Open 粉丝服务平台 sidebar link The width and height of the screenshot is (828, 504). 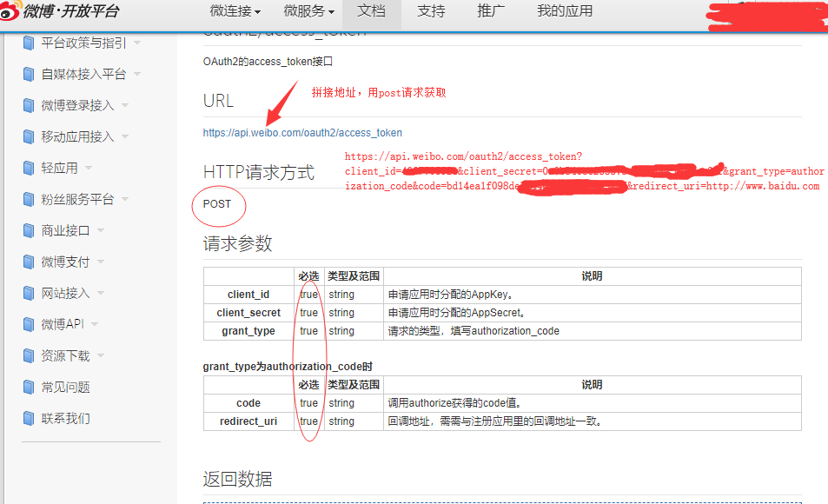pyautogui.click(x=77, y=199)
